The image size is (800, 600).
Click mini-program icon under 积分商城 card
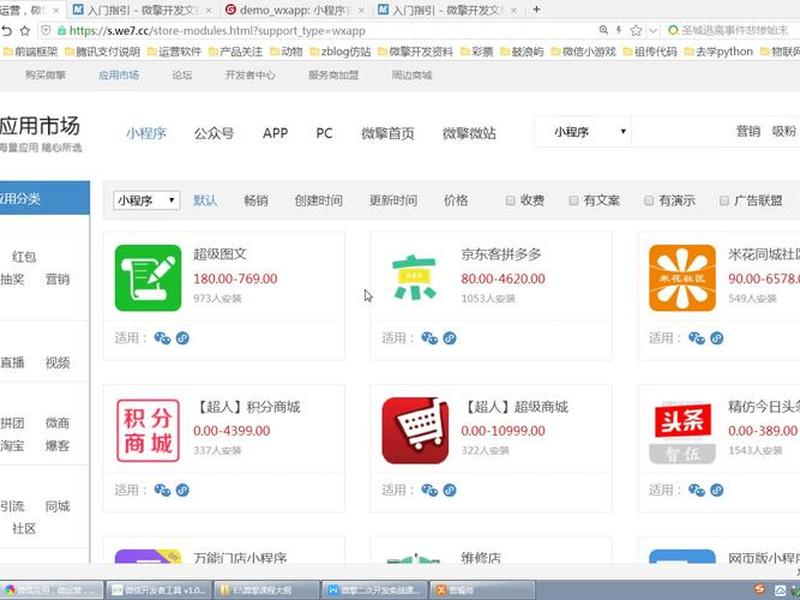tap(183, 490)
